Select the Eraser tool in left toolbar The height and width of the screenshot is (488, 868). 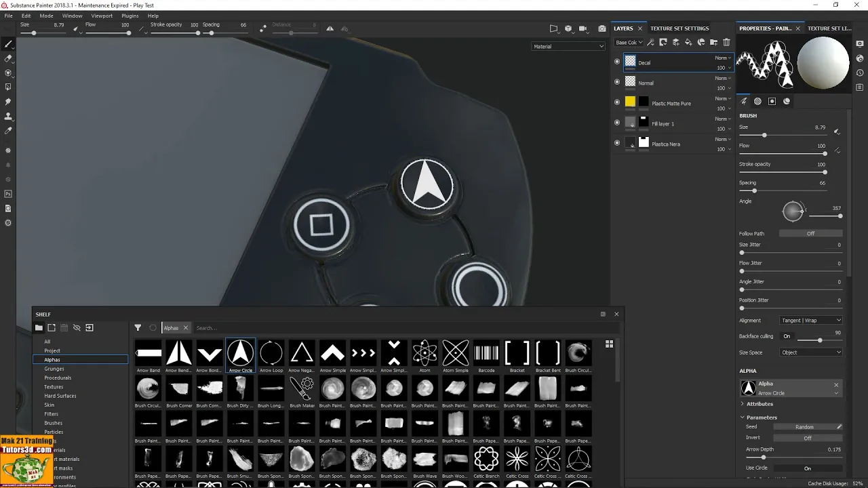coord(8,58)
